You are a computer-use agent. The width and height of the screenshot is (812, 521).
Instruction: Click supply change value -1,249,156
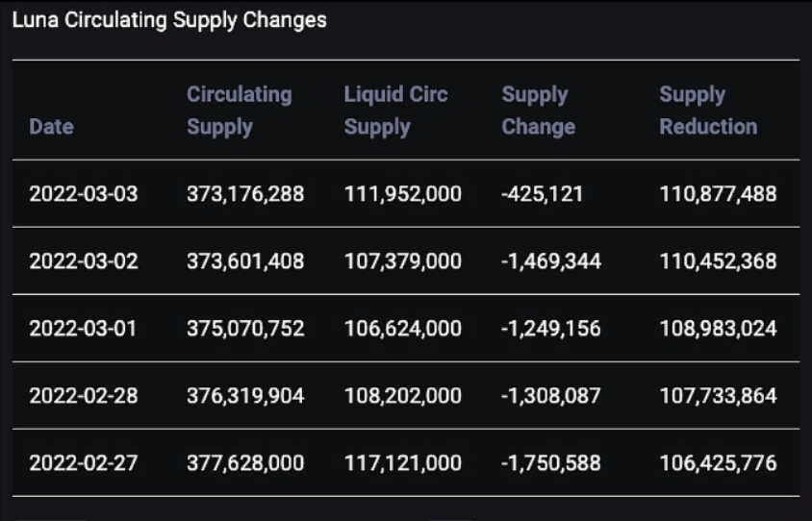tap(551, 329)
